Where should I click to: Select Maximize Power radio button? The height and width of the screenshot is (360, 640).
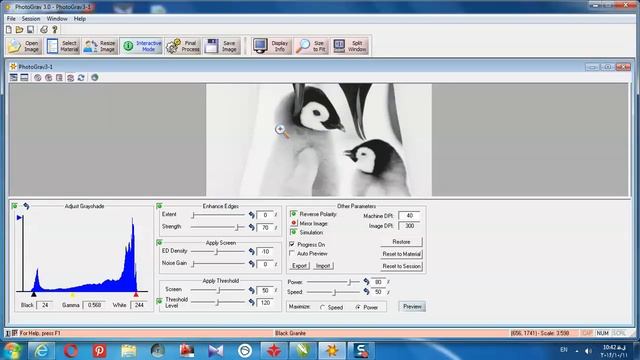(x=358, y=307)
